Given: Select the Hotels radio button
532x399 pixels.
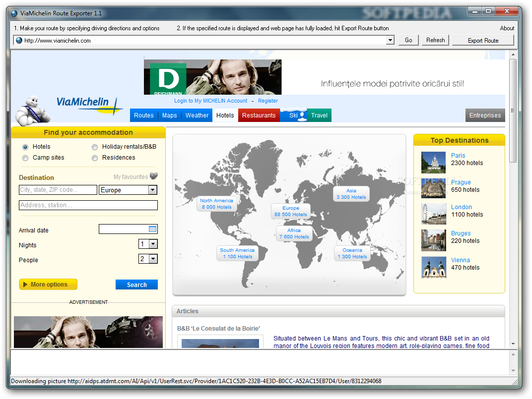Looking at the screenshot, I should [x=25, y=147].
